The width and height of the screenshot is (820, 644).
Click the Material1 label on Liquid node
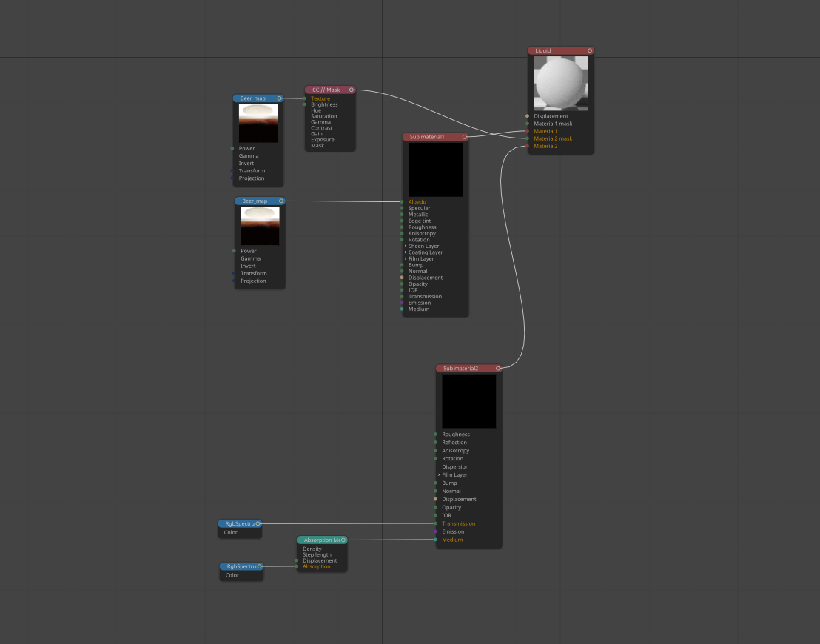545,131
